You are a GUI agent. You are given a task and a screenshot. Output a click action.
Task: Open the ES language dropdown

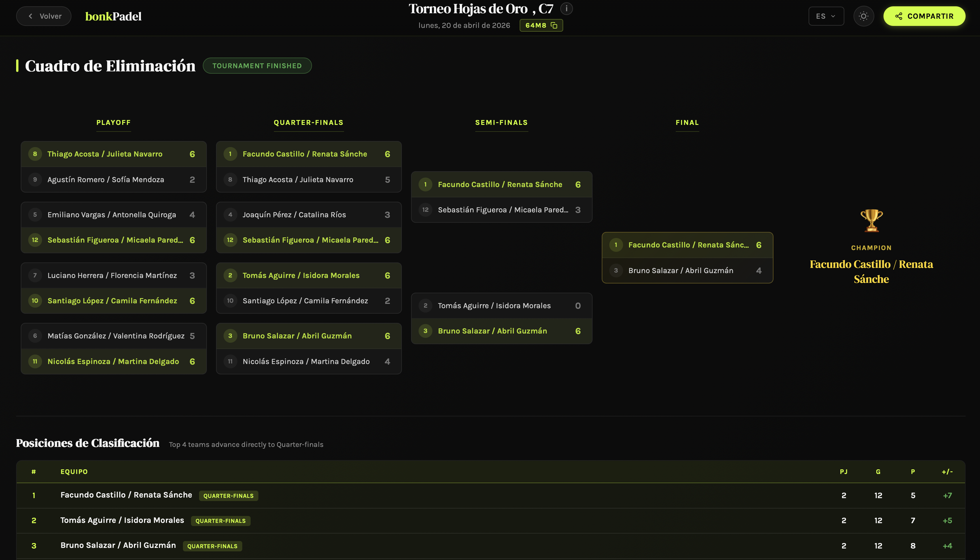pos(826,16)
